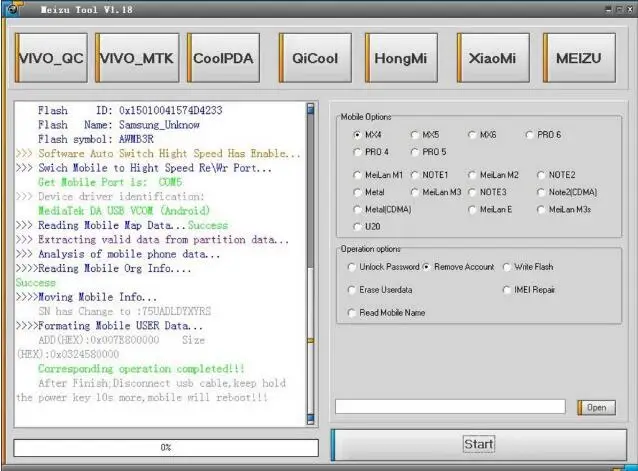
Task: Choose the MeiLan M3 model option
Action: pos(415,192)
